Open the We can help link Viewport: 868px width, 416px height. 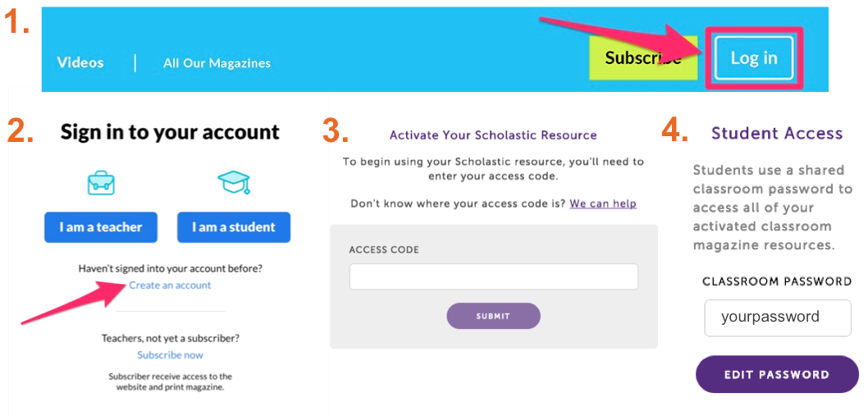[603, 203]
